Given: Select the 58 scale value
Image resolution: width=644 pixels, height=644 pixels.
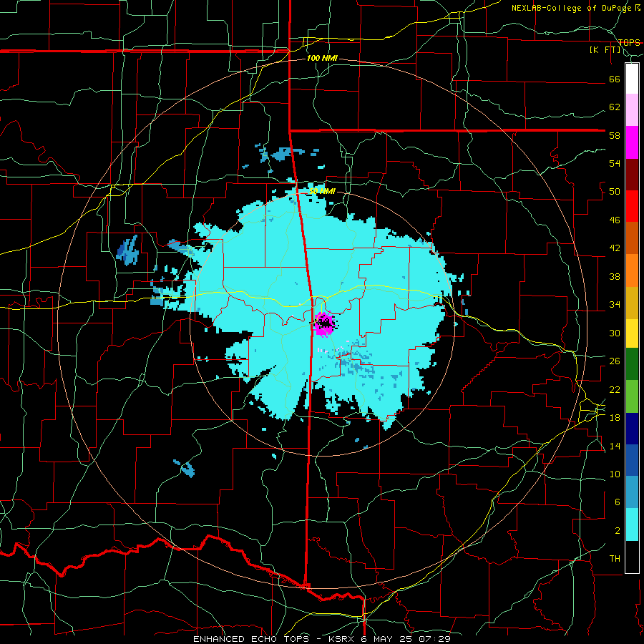Looking at the screenshot, I should point(615,135).
